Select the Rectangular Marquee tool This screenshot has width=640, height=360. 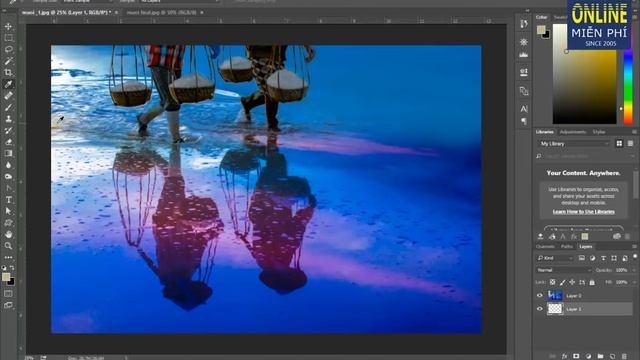(x=8, y=38)
